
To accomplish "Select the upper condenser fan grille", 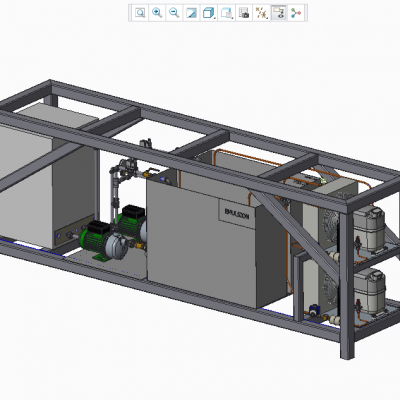I will [331, 226].
